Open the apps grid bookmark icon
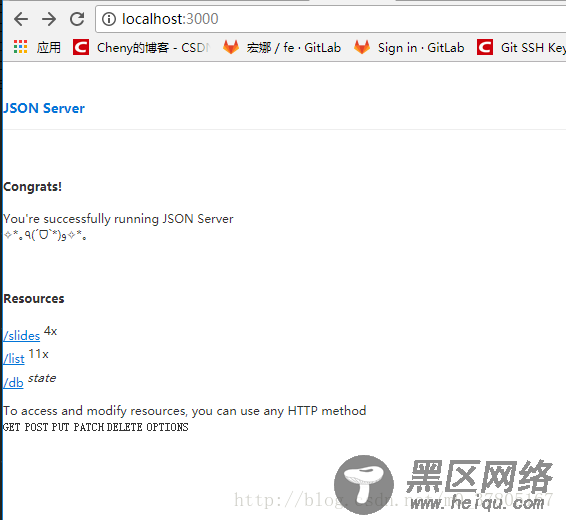Image resolution: width=566 pixels, height=520 pixels. pos(21,47)
